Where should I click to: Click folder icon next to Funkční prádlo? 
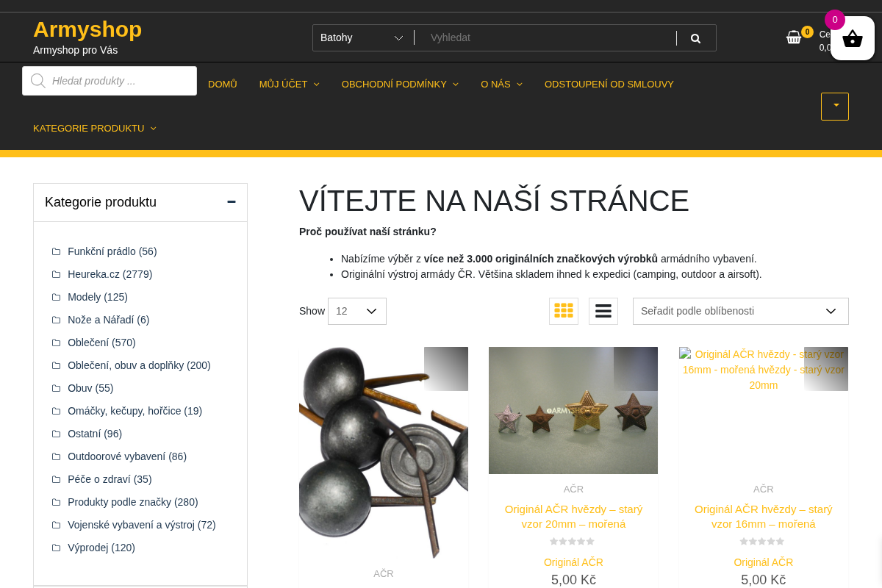(56, 251)
